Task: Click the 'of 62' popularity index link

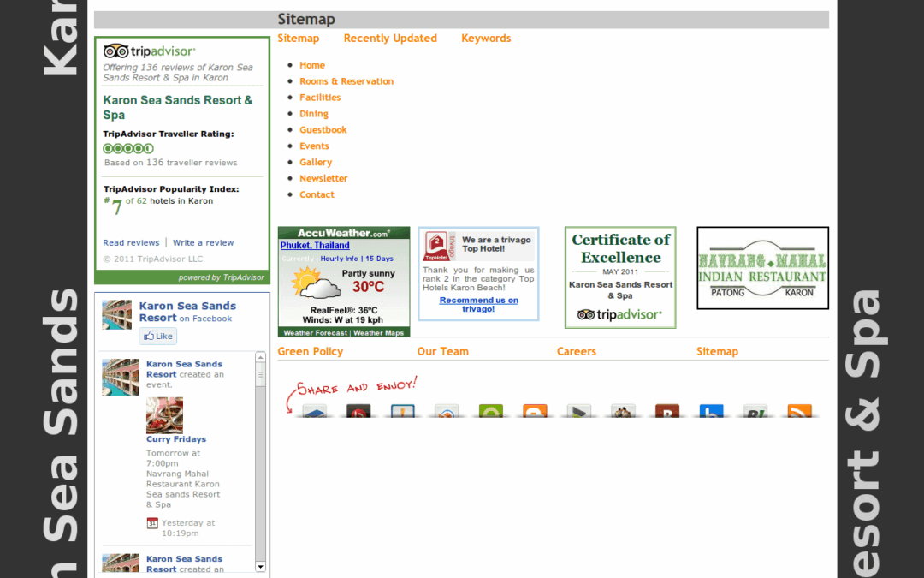Action: 136,201
